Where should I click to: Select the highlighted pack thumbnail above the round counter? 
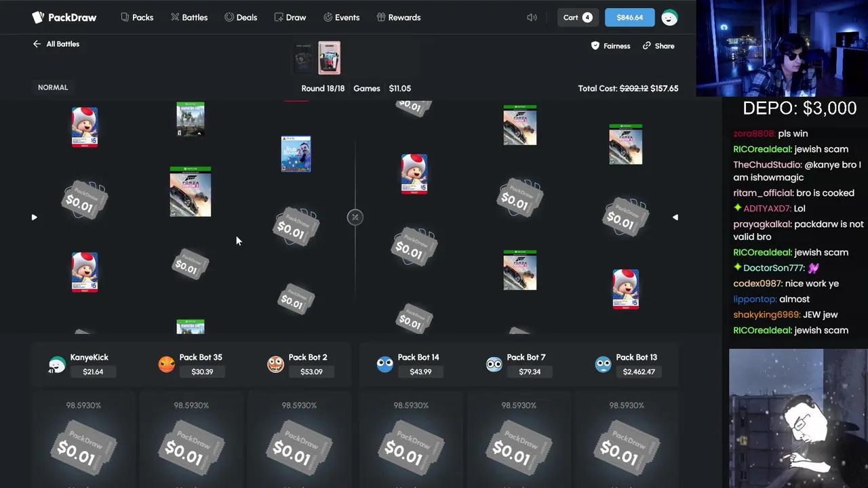point(329,58)
